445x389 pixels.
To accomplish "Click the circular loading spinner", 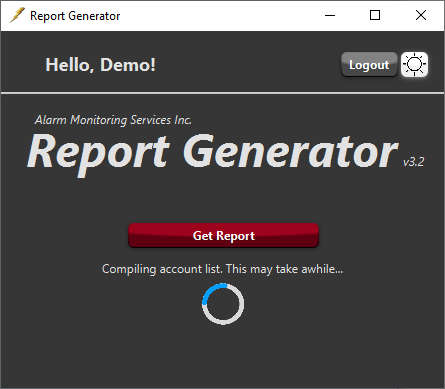I will click(x=223, y=304).
